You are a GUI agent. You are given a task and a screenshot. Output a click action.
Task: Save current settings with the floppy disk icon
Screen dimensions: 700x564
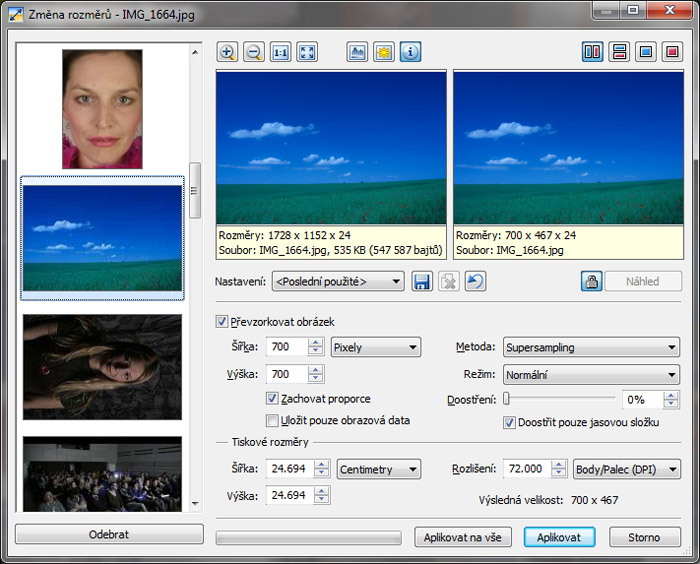pos(422,282)
